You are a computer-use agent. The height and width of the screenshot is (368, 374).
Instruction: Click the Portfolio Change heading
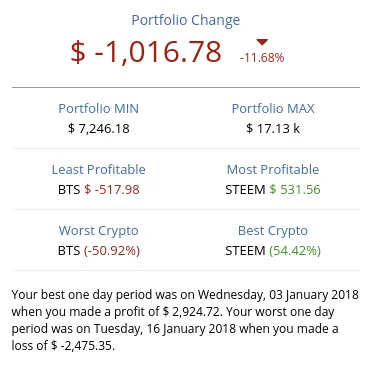click(186, 20)
